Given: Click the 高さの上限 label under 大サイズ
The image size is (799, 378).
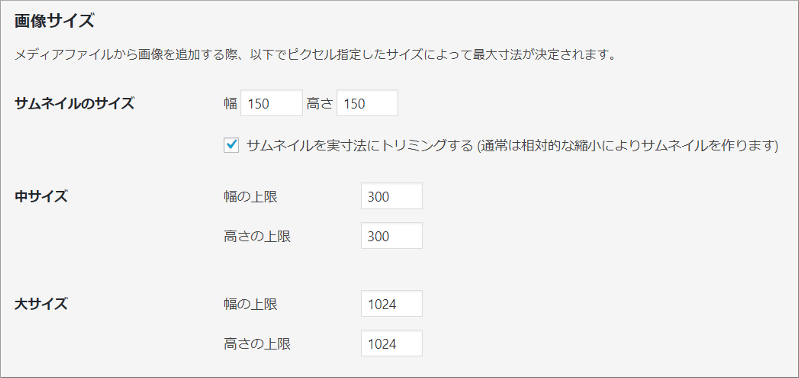Looking at the screenshot, I should coord(257,344).
